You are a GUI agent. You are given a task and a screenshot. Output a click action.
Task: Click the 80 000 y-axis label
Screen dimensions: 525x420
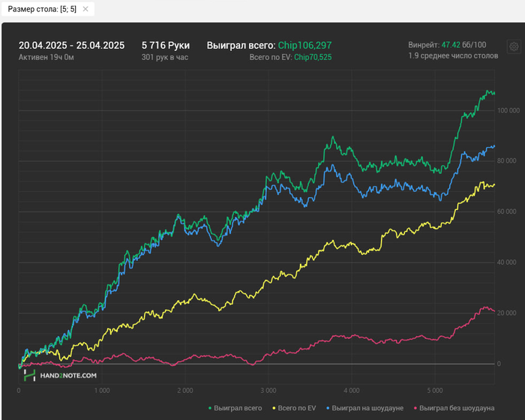pos(506,160)
